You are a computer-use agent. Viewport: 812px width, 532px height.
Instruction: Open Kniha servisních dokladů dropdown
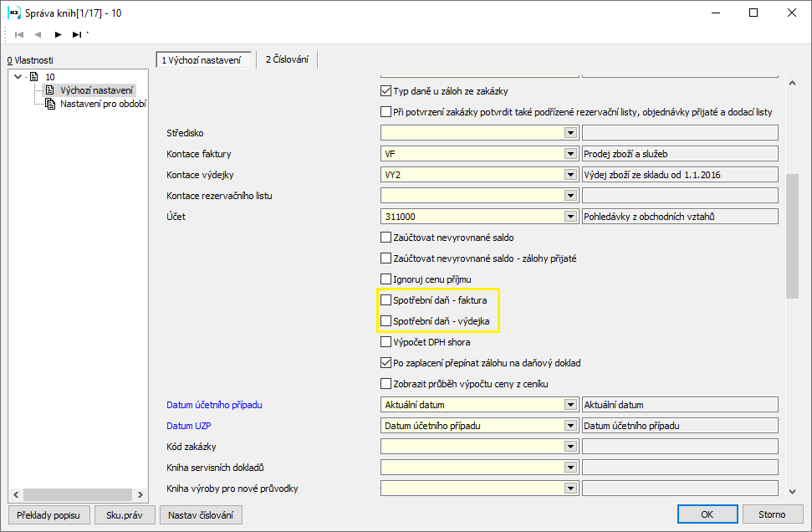tap(570, 468)
